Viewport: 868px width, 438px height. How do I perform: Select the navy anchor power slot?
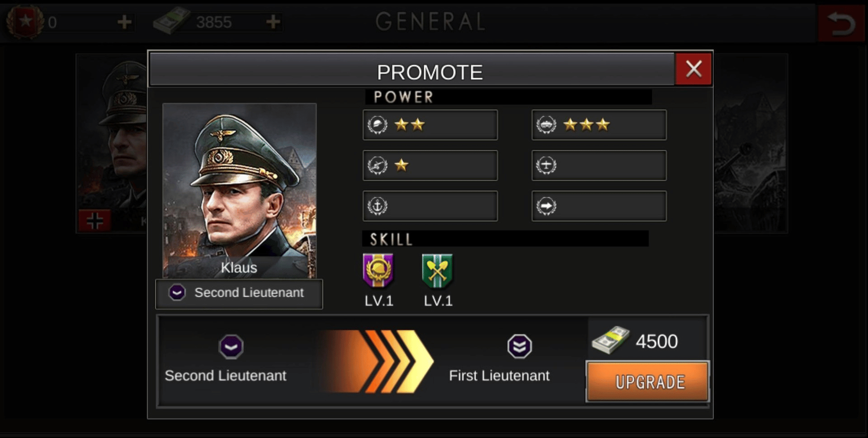(430, 206)
